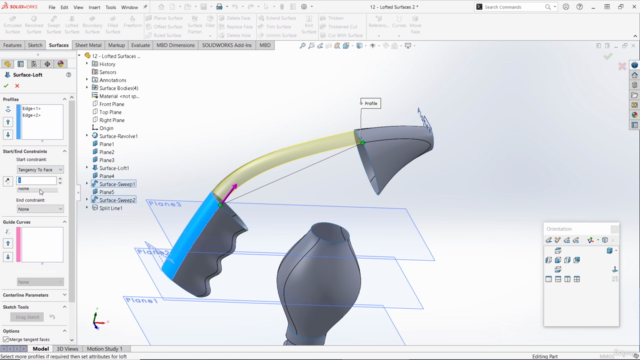Switch to the Features tab
Image resolution: width=640 pixels, height=360 pixels.
12,45
